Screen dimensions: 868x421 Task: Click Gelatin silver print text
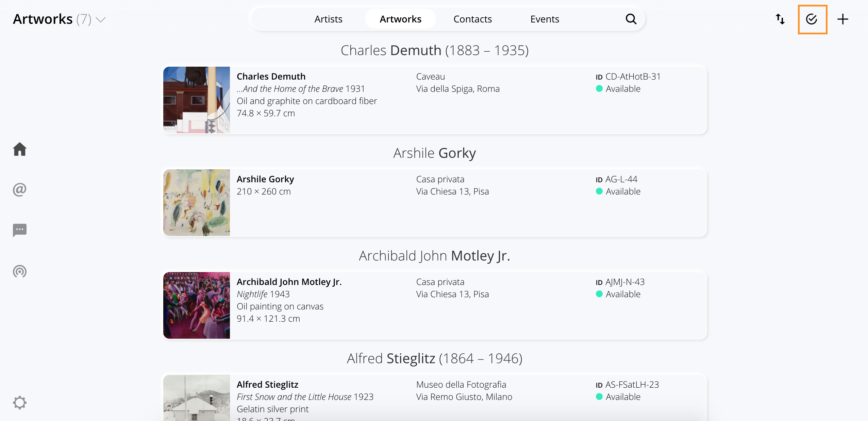(x=273, y=409)
